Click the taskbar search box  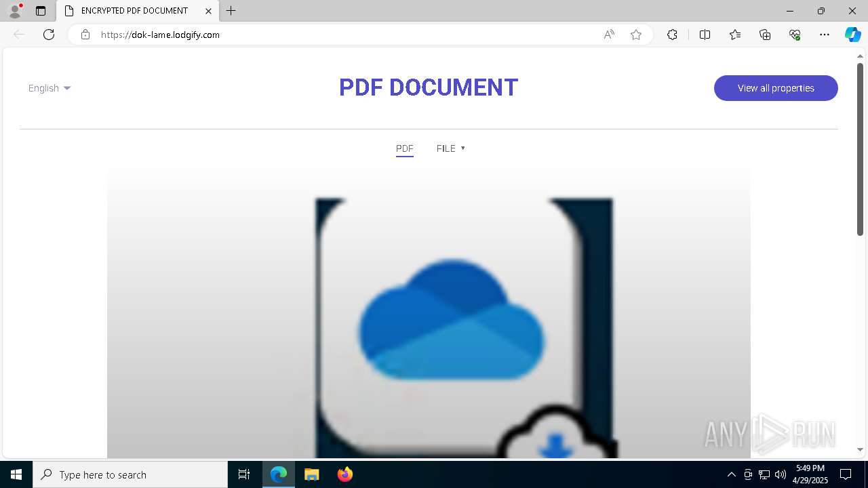click(x=130, y=474)
